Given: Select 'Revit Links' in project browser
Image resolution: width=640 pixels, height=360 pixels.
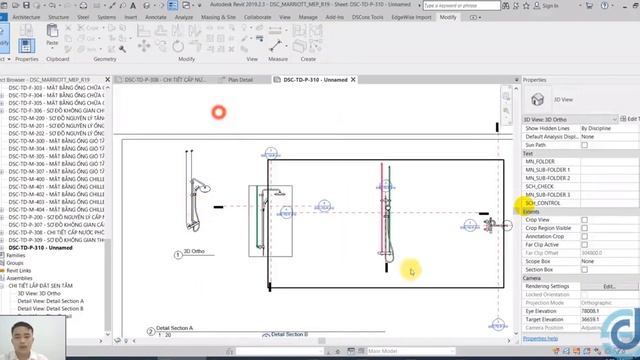Looking at the screenshot, I should point(19,271).
